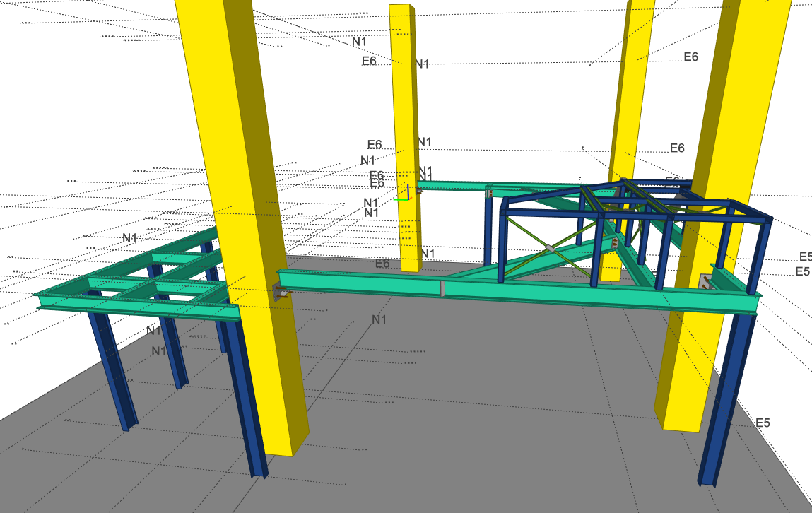This screenshot has width=812, height=513.
Task: Click the topmost N1 grid label
Action: (359, 42)
